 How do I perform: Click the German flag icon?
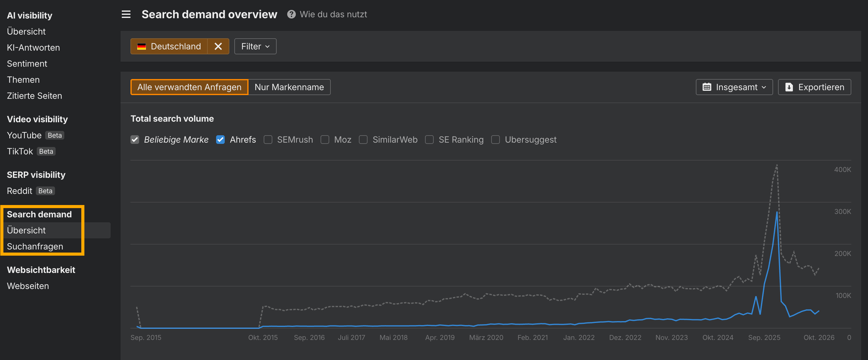[142, 46]
